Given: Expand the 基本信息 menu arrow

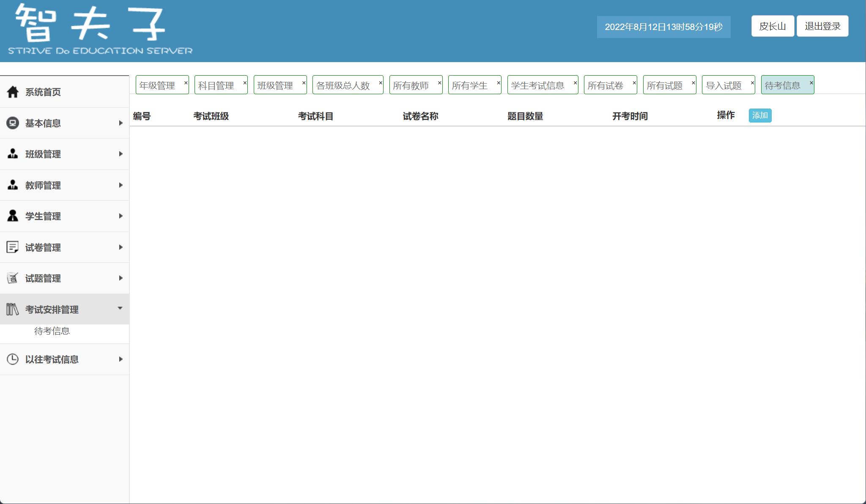Looking at the screenshot, I should pos(121,123).
